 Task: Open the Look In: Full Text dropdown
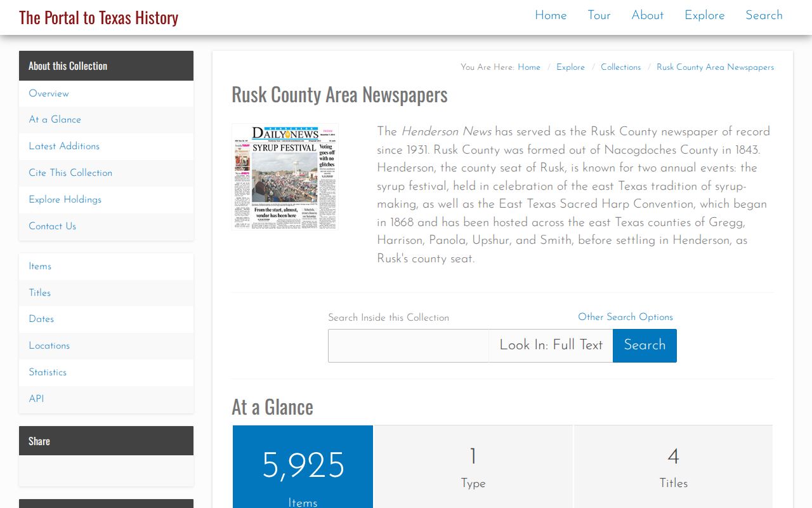tap(551, 345)
